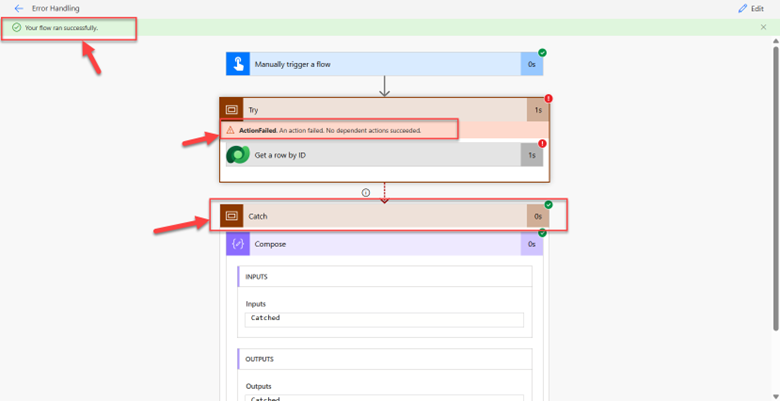Click the manual trigger hand icon
The height and width of the screenshot is (401, 780).
point(237,64)
